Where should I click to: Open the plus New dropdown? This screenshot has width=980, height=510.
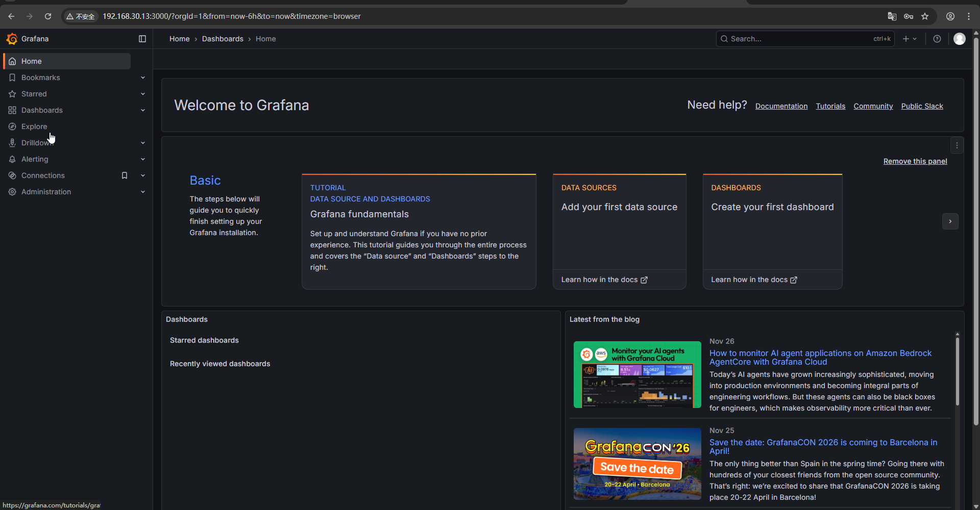point(910,39)
